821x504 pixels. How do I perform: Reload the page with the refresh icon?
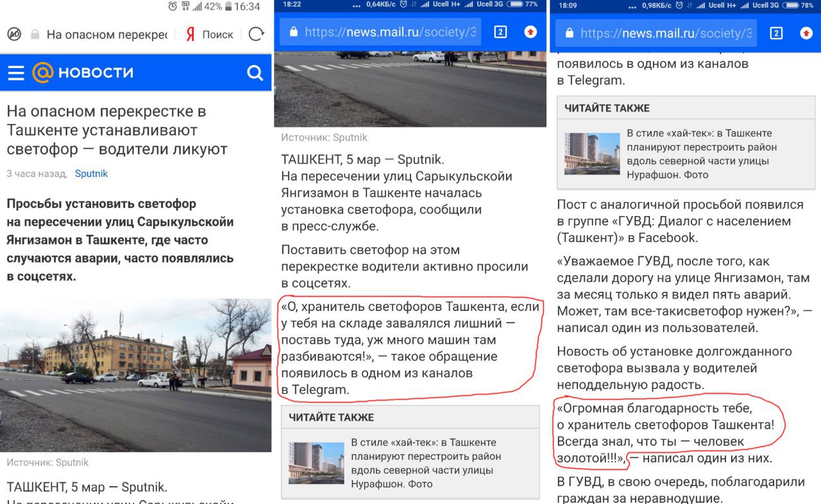(x=256, y=34)
